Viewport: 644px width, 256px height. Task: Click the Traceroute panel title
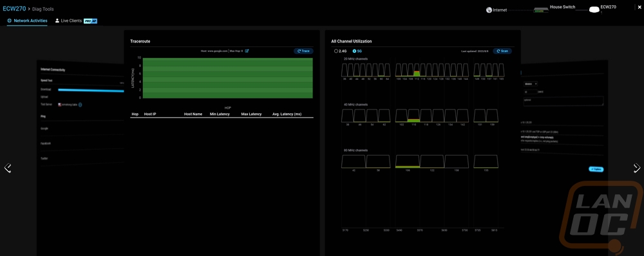point(140,41)
